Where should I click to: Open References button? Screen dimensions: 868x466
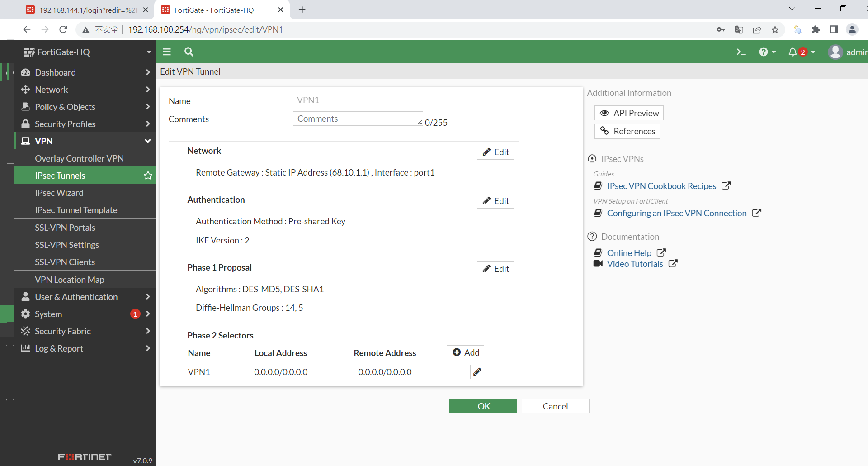coord(627,131)
